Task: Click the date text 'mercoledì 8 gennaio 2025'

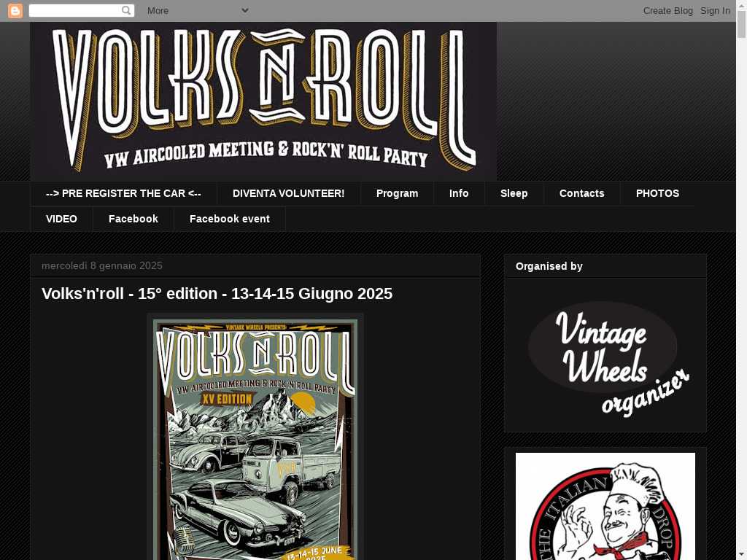Action: 102,265
